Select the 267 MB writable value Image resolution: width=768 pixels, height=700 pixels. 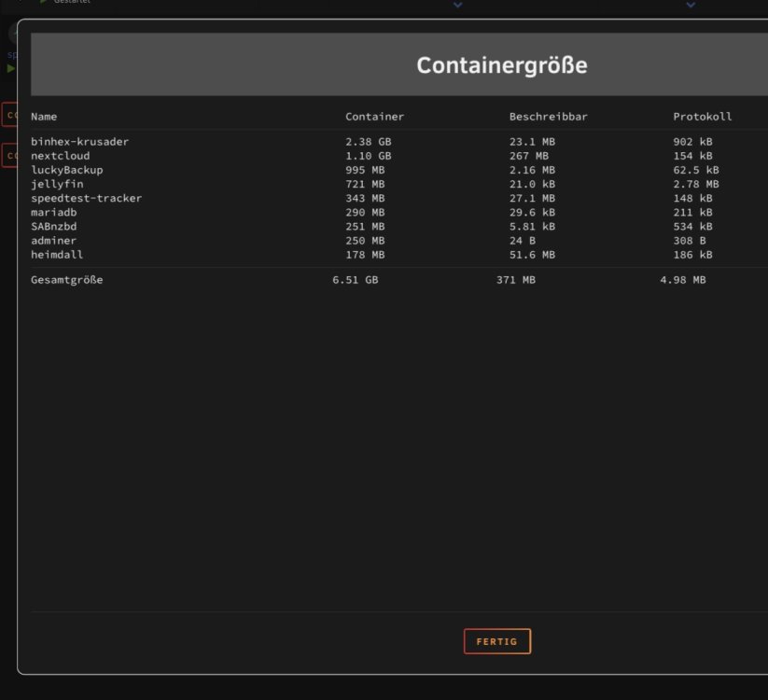pos(529,156)
